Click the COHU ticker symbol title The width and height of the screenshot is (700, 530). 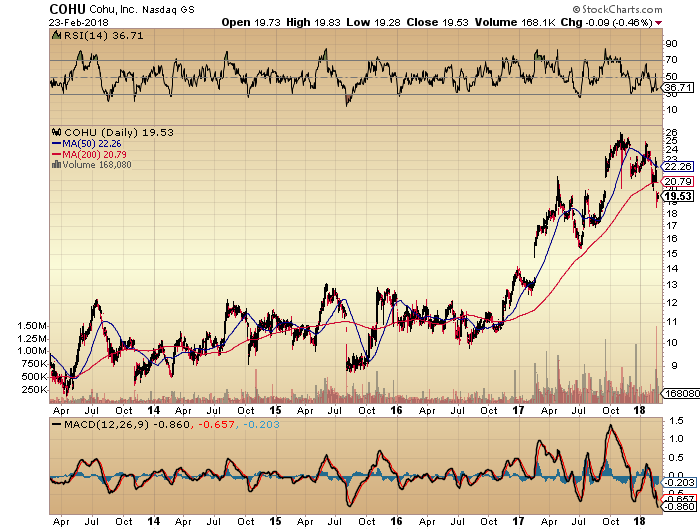coord(68,9)
